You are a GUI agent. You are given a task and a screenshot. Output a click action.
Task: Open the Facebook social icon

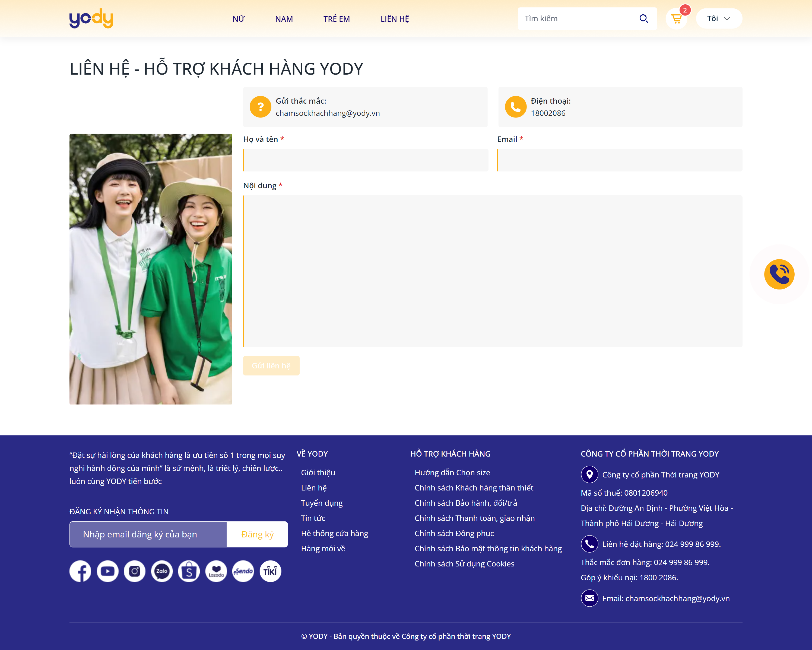tap(80, 571)
